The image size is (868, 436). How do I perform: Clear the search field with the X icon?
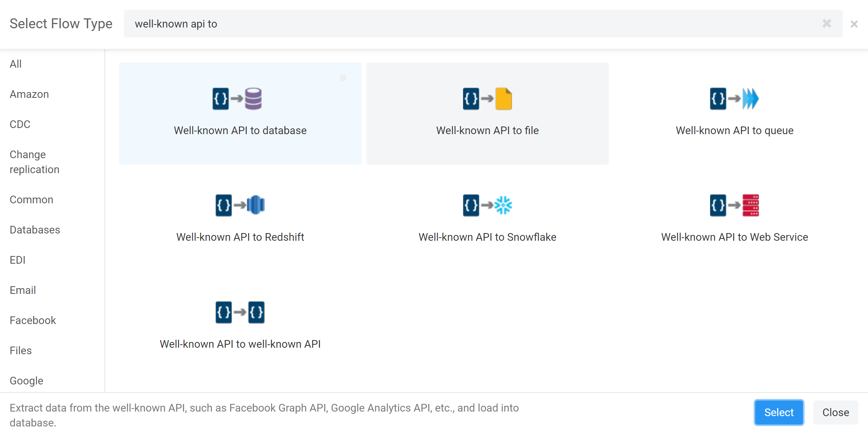coord(827,24)
